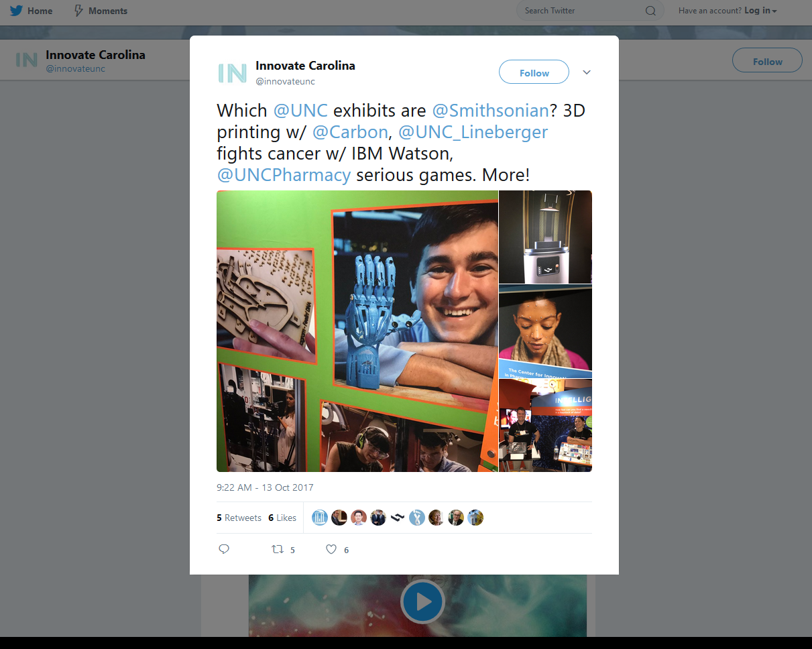Expand the tweet options chevron
This screenshot has height=649, width=812.
click(x=587, y=72)
